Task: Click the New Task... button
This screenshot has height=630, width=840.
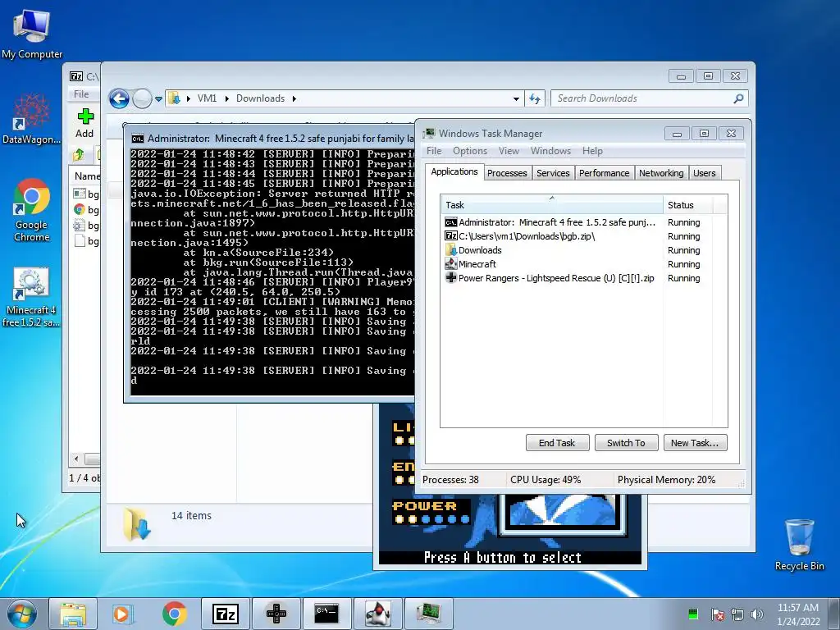Action: pos(695,443)
